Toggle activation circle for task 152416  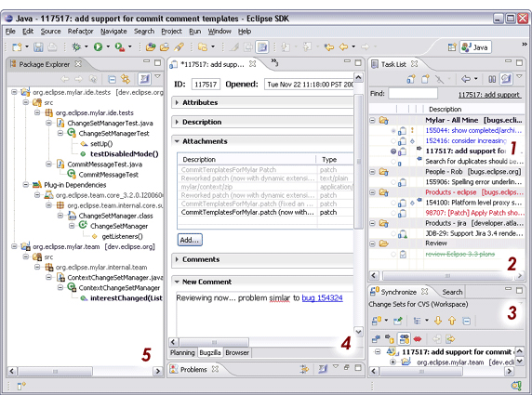[x=393, y=141]
